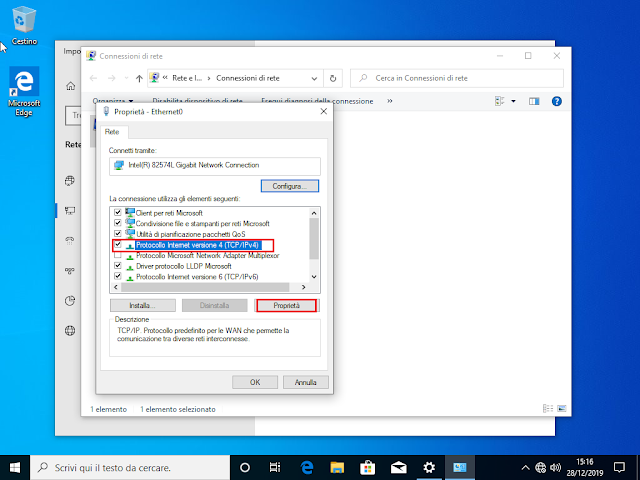Toggle Protocollo Internet versione 4 checkbox
Screen dimensions: 640x480
coord(118,244)
